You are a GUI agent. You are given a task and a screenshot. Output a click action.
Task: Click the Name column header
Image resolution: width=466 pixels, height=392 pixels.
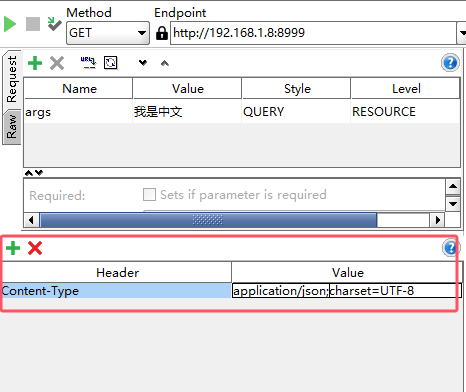(79, 89)
